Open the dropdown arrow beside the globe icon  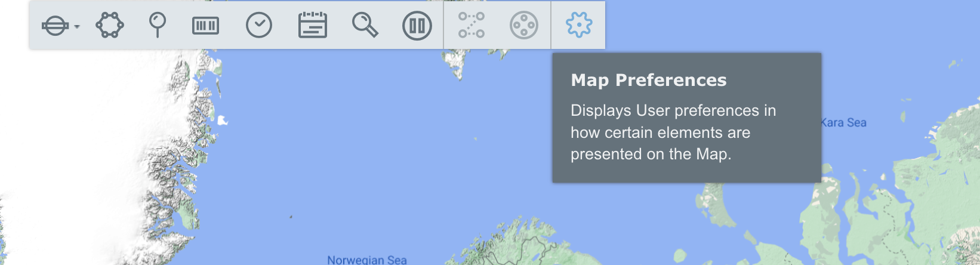(77, 27)
